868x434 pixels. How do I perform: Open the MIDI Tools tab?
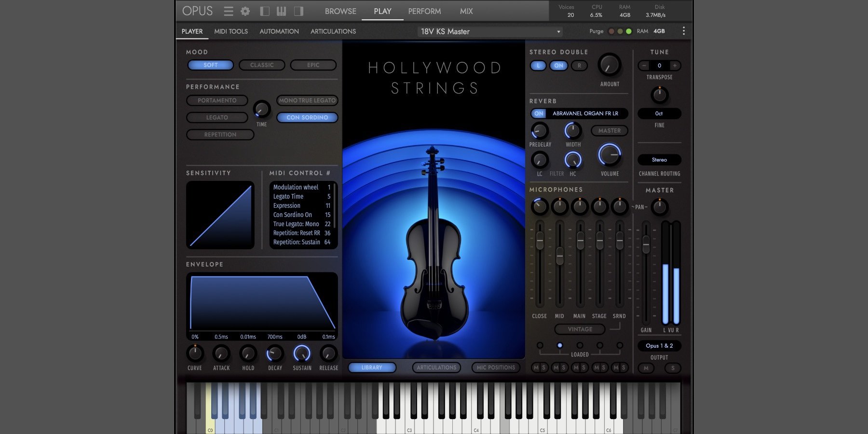[x=231, y=31]
